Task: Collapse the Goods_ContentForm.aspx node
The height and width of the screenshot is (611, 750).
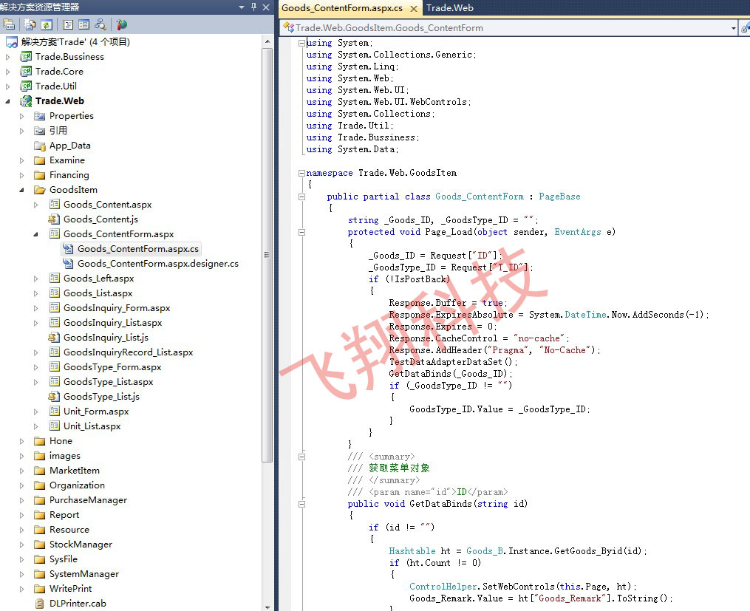Action: (x=36, y=234)
